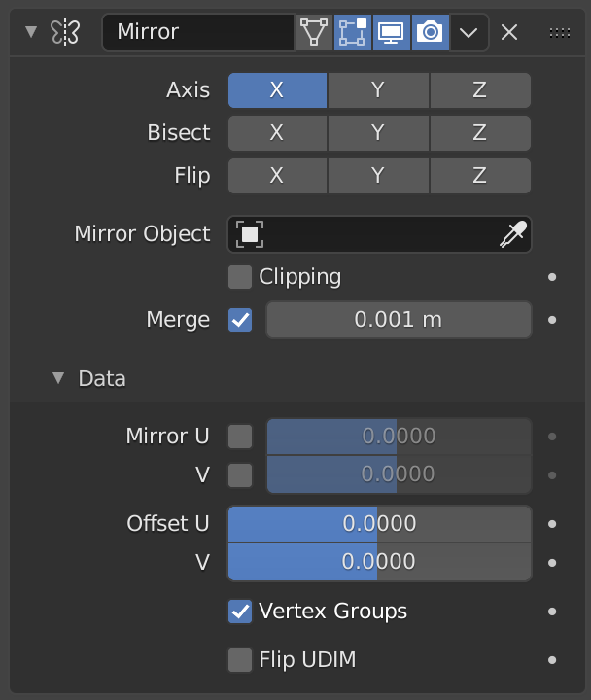
Task: Toggle the render camera icon
Action: coord(430,32)
